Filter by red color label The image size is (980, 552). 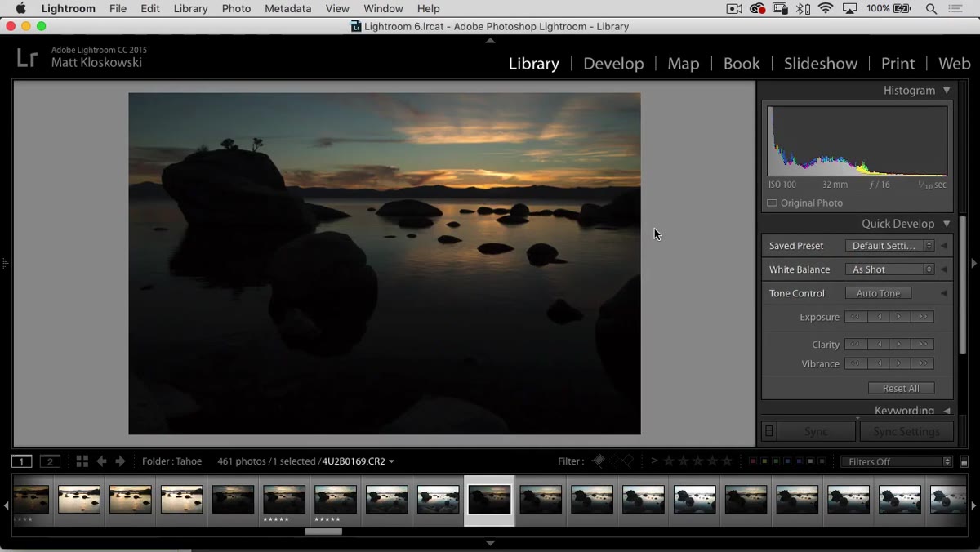click(753, 461)
